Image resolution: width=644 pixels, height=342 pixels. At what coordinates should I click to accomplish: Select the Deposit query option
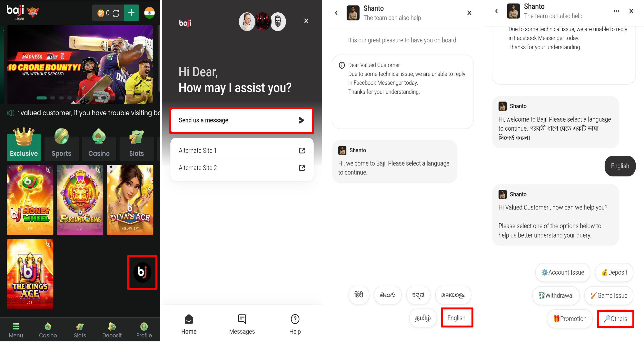click(614, 272)
